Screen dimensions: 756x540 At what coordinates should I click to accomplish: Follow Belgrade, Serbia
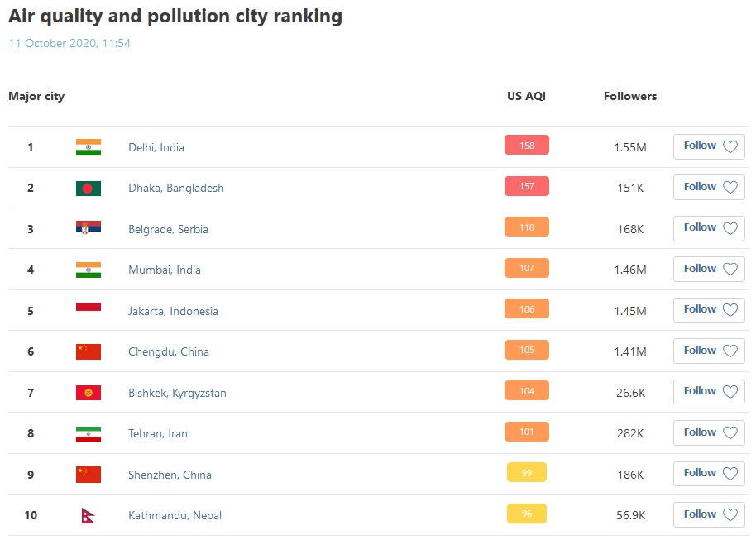pyautogui.click(x=709, y=227)
